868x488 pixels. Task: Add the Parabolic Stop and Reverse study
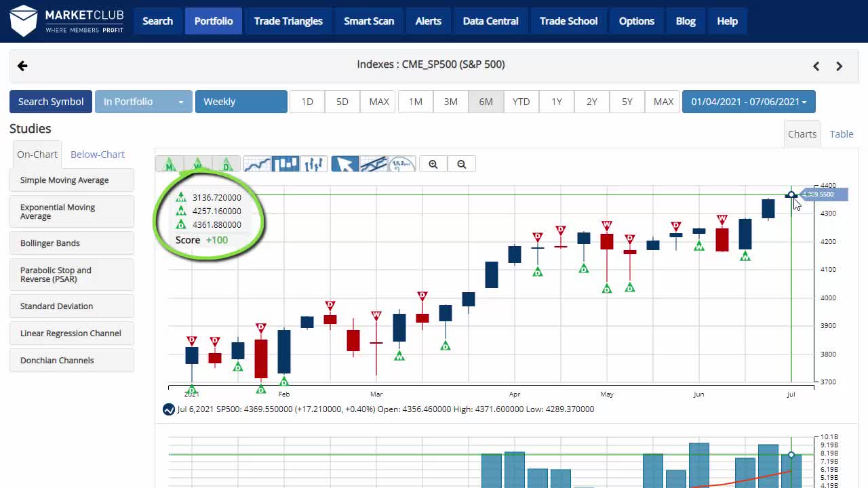tap(72, 274)
